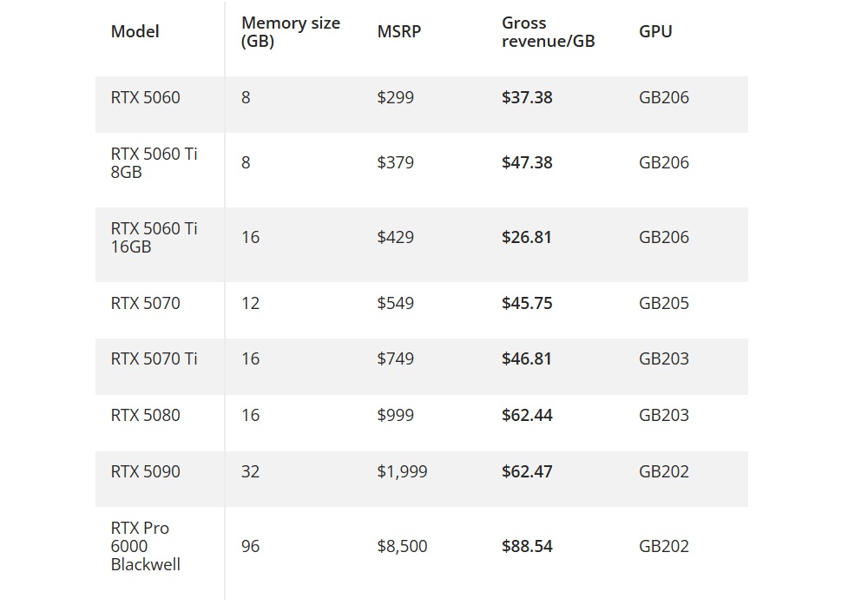Click the GB205 GPU cell
868x605 pixels.
pyautogui.click(x=664, y=303)
